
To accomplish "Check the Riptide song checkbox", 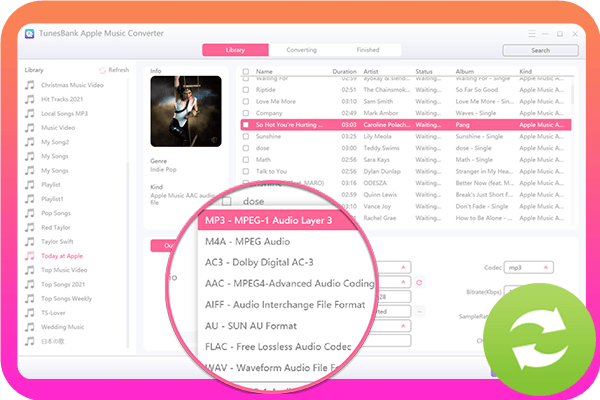I will (246, 90).
